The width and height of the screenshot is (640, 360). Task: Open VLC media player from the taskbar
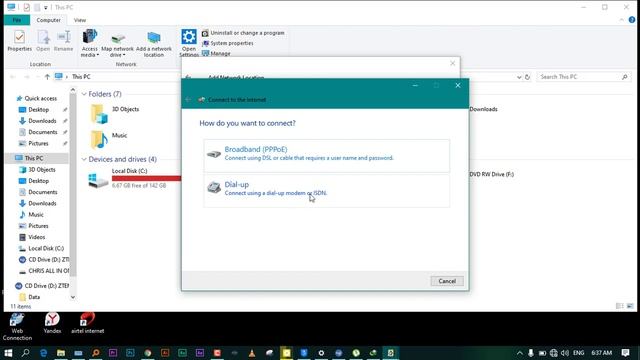coord(252,353)
